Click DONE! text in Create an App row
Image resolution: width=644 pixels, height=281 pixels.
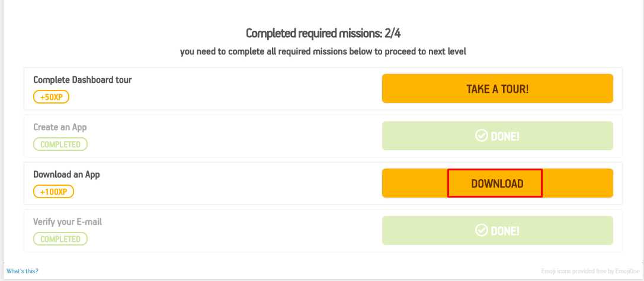pyautogui.click(x=505, y=136)
